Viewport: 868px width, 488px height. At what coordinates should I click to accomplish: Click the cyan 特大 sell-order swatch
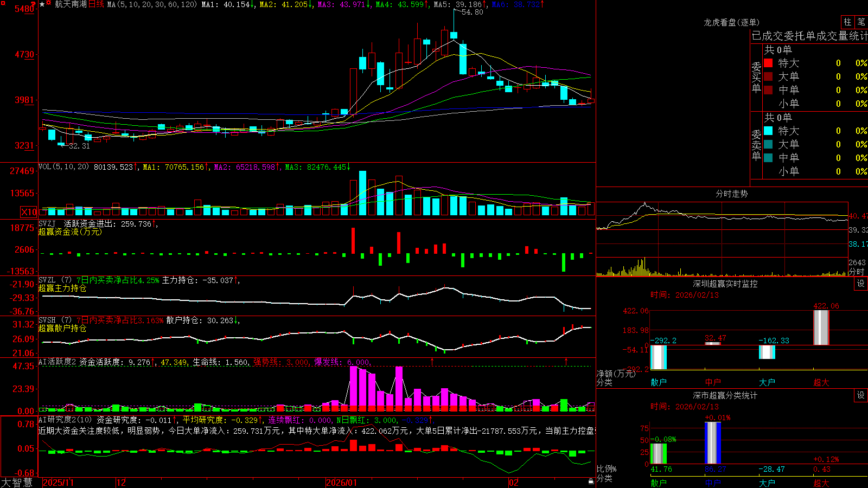click(x=768, y=131)
